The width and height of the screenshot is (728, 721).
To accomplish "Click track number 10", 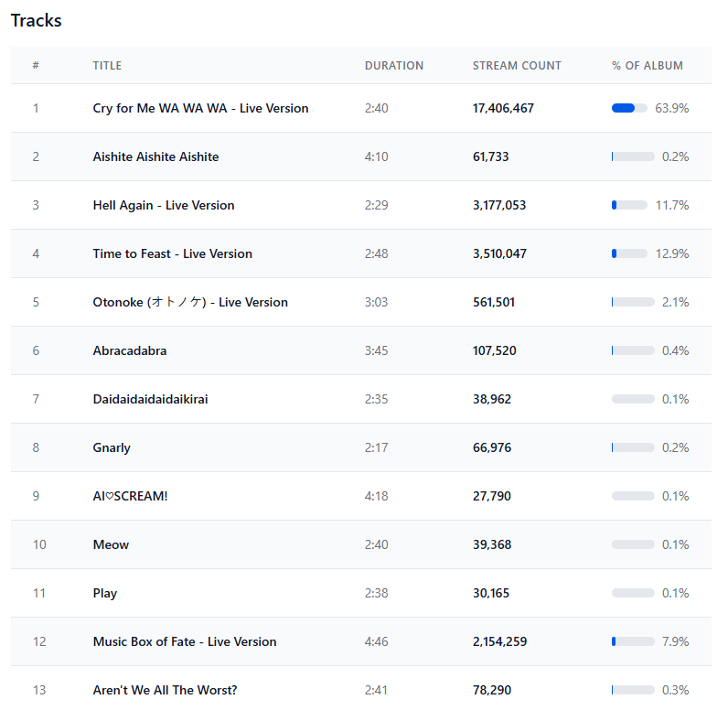I will click(x=39, y=544).
